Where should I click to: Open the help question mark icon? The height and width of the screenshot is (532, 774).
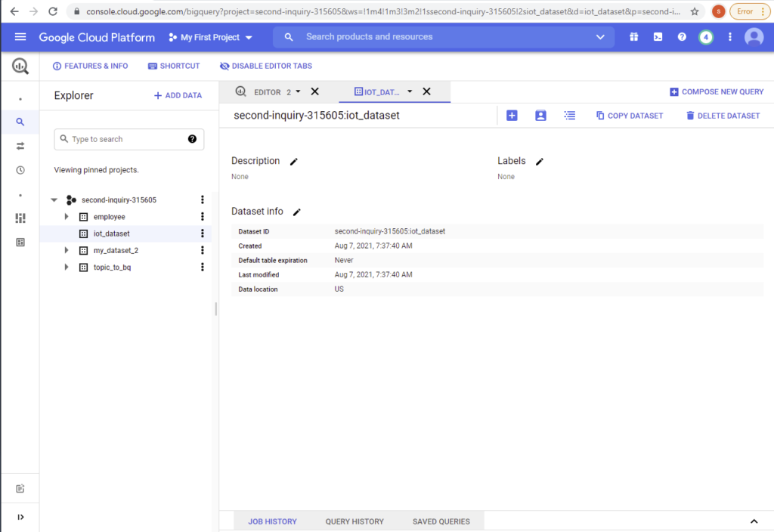(x=682, y=37)
